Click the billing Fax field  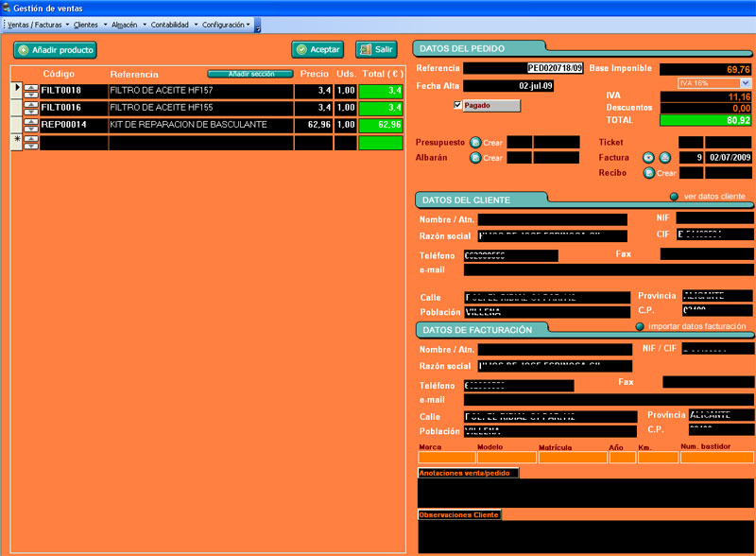708,382
